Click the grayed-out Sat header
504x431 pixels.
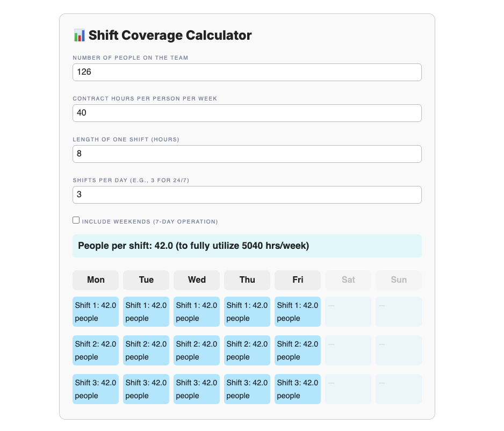348,279
